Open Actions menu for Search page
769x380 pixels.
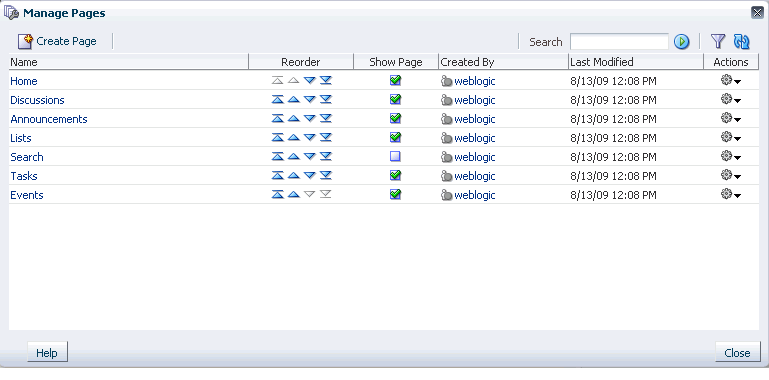point(731,157)
